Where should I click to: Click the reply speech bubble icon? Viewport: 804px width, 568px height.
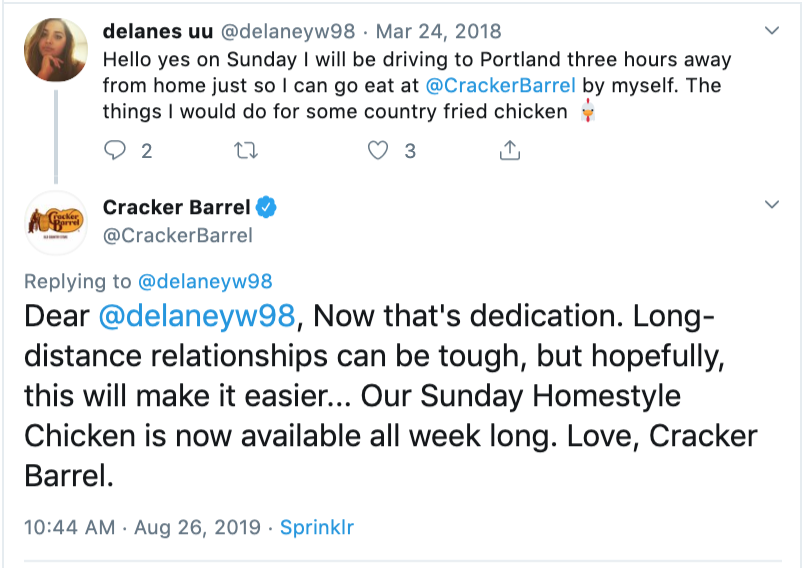pyautogui.click(x=117, y=151)
